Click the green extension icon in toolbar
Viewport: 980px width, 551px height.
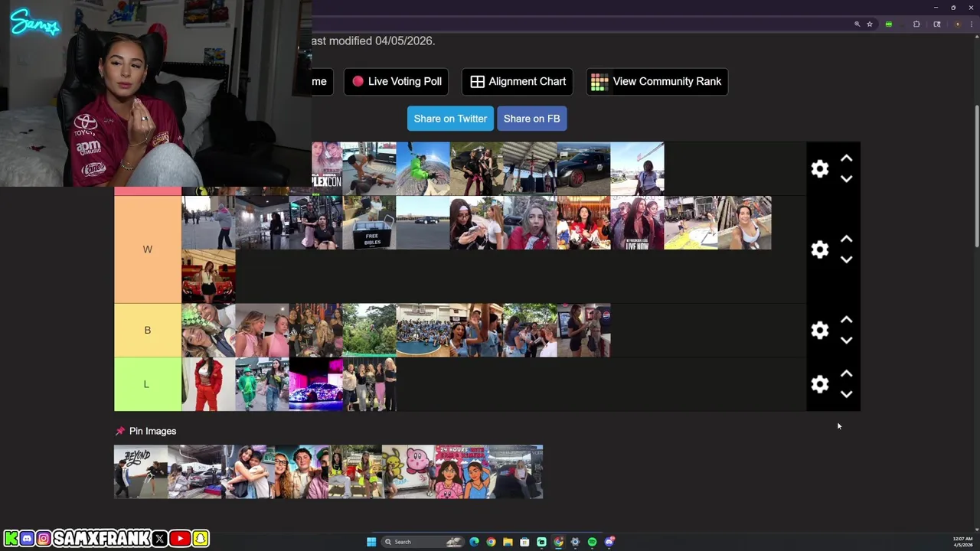click(888, 24)
